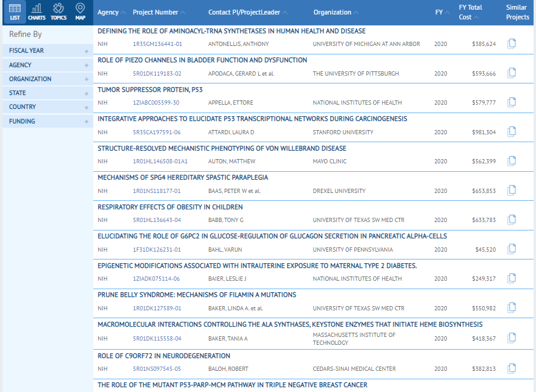Sort results by Project Number column
This screenshot has width=536, height=392.
(159, 12)
